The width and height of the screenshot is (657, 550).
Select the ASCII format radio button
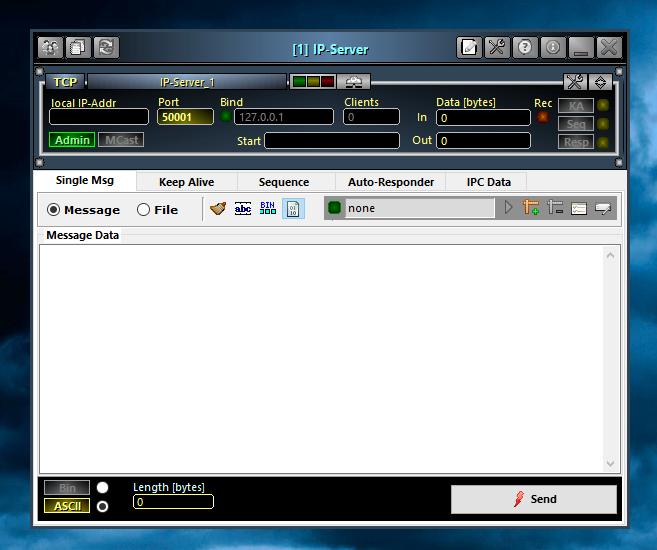103,506
